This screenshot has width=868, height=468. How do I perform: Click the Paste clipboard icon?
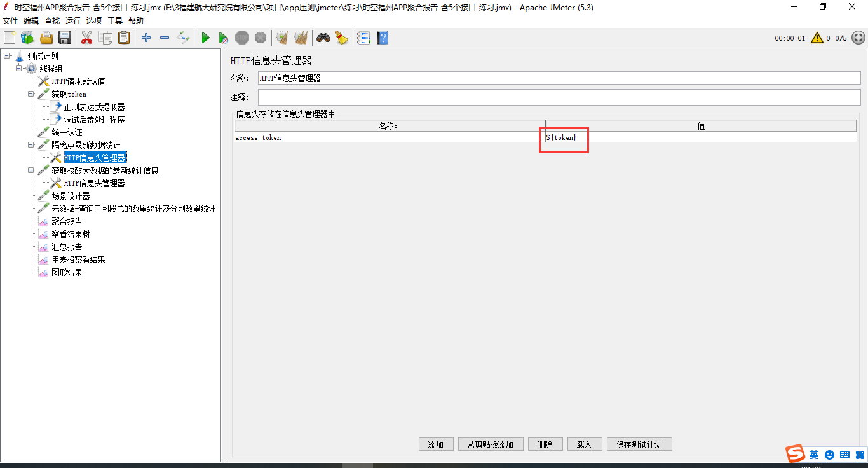coord(124,38)
